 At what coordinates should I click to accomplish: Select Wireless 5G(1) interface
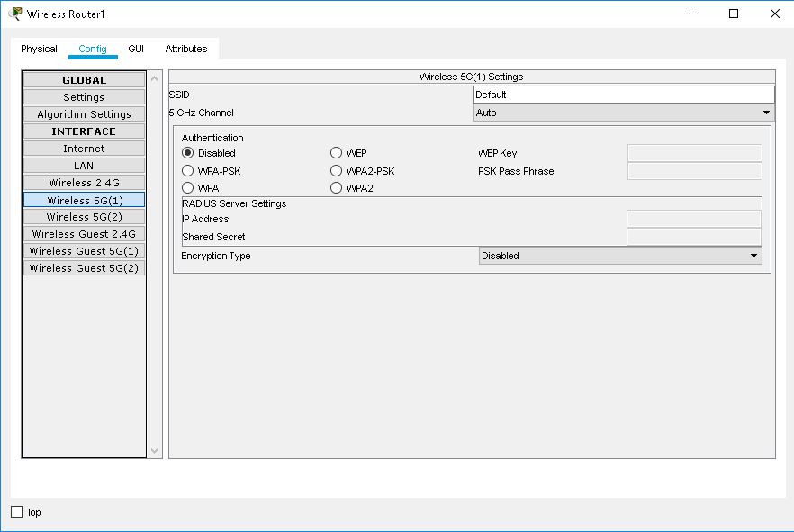tap(84, 200)
